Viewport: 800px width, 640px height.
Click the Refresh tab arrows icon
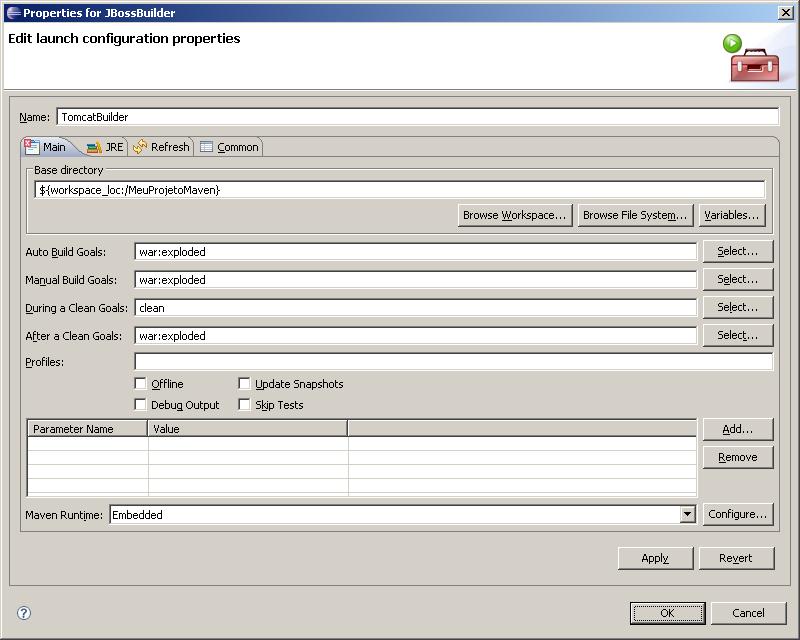(x=140, y=147)
